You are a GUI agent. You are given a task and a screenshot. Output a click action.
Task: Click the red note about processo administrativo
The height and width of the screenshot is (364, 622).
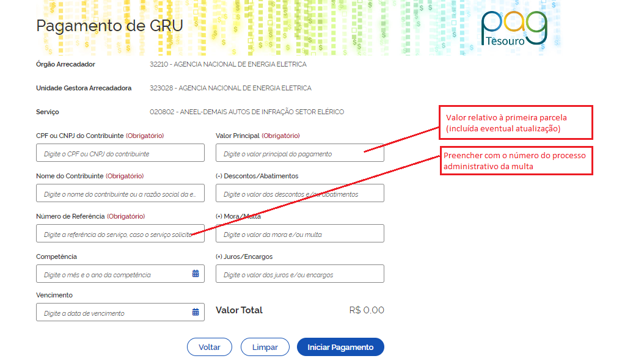click(516, 161)
